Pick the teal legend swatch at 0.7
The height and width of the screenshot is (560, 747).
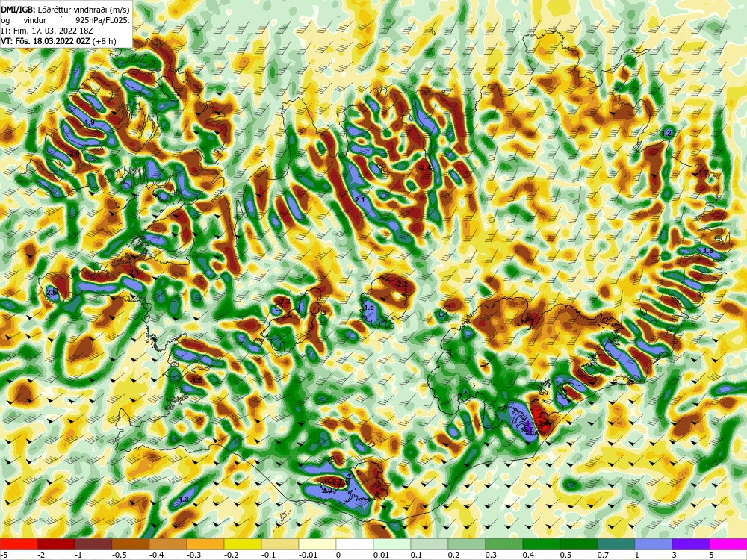tap(616, 544)
